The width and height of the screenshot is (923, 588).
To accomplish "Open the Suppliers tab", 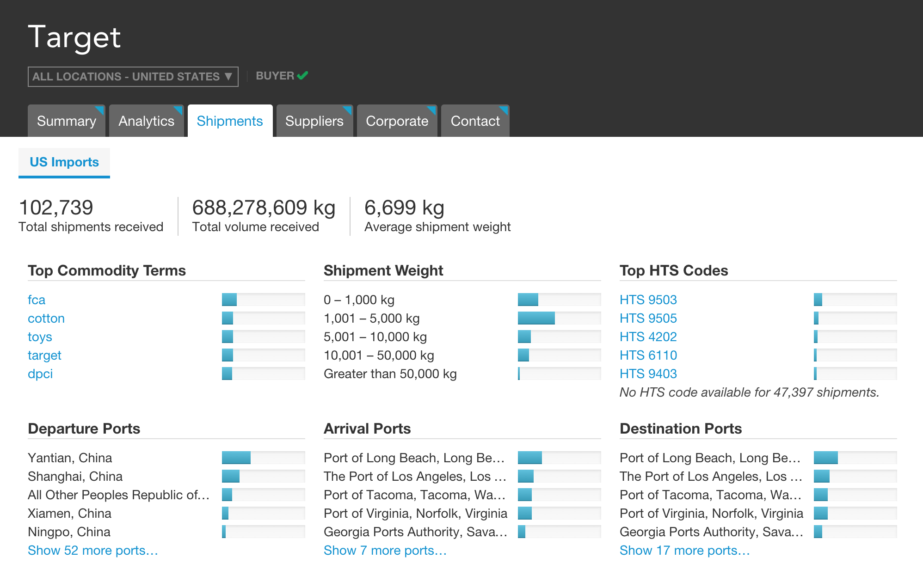I will [x=314, y=121].
